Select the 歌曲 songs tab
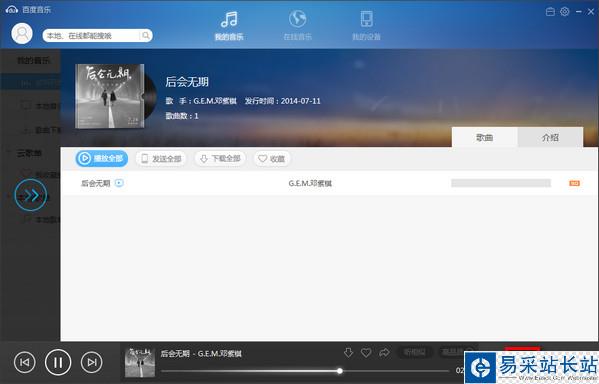The height and width of the screenshot is (384, 599). click(x=484, y=137)
